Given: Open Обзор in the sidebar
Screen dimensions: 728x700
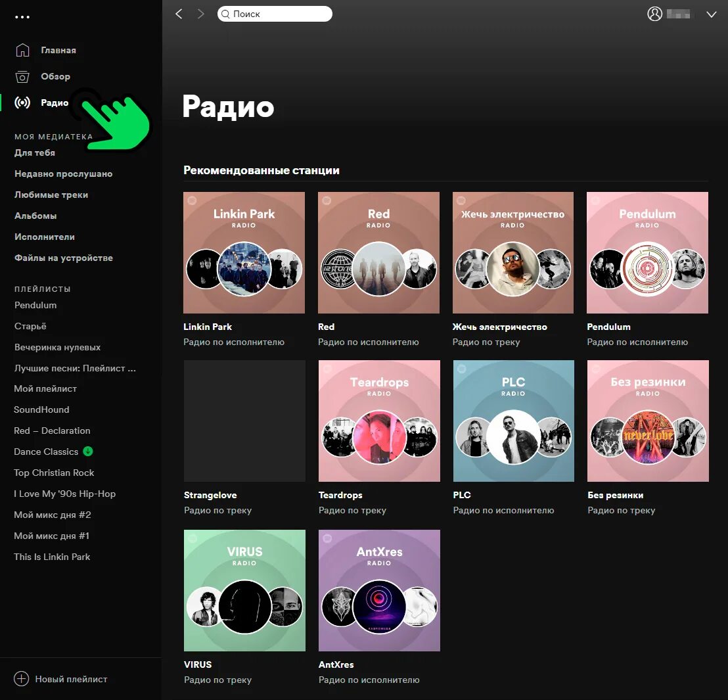Looking at the screenshot, I should click(55, 76).
